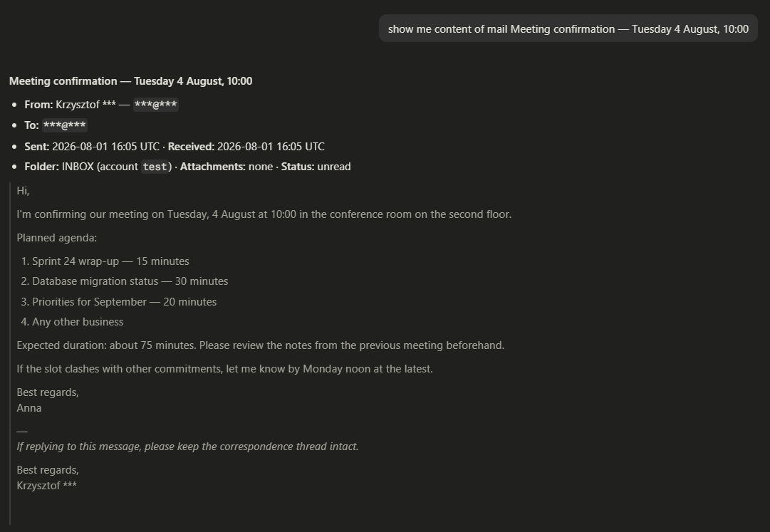Click the user prompt message bubble
The image size is (770, 532).
click(568, 28)
